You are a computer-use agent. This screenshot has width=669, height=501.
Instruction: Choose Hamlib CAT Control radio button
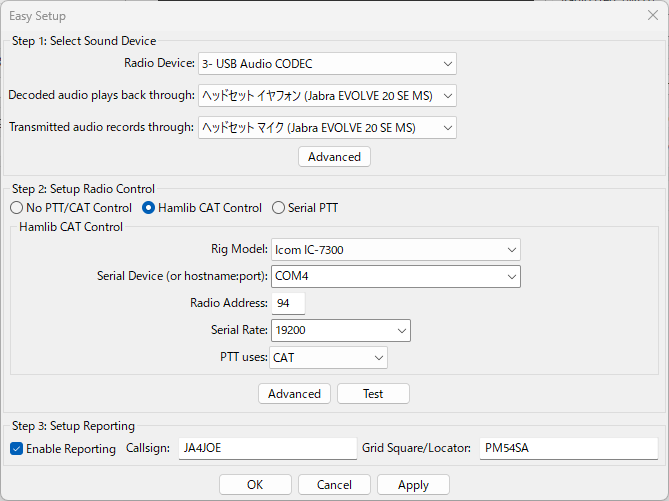click(x=149, y=208)
